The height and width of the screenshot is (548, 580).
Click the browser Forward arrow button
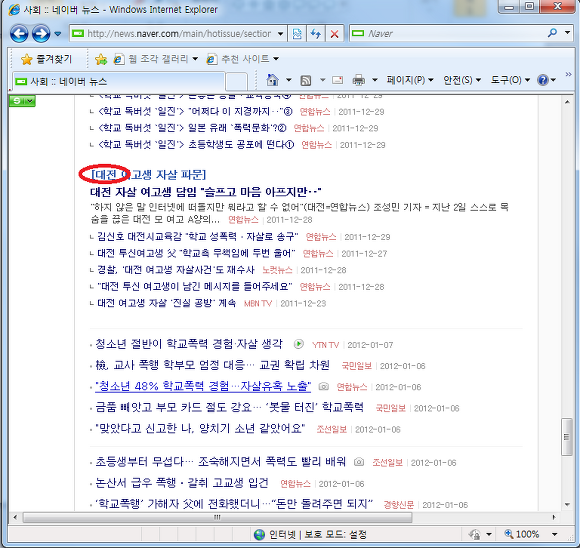[x=41, y=34]
